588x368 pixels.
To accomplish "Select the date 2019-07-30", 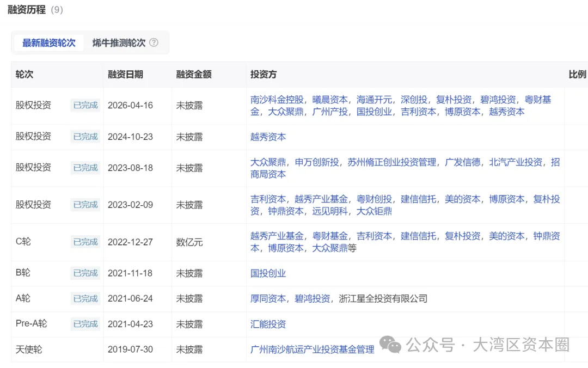I will pyautogui.click(x=130, y=349).
